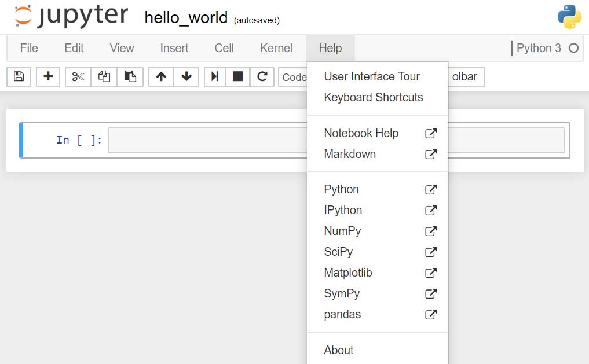Open the Matplotlib reference link
Image resolution: width=589 pixels, height=364 pixels.
click(348, 273)
